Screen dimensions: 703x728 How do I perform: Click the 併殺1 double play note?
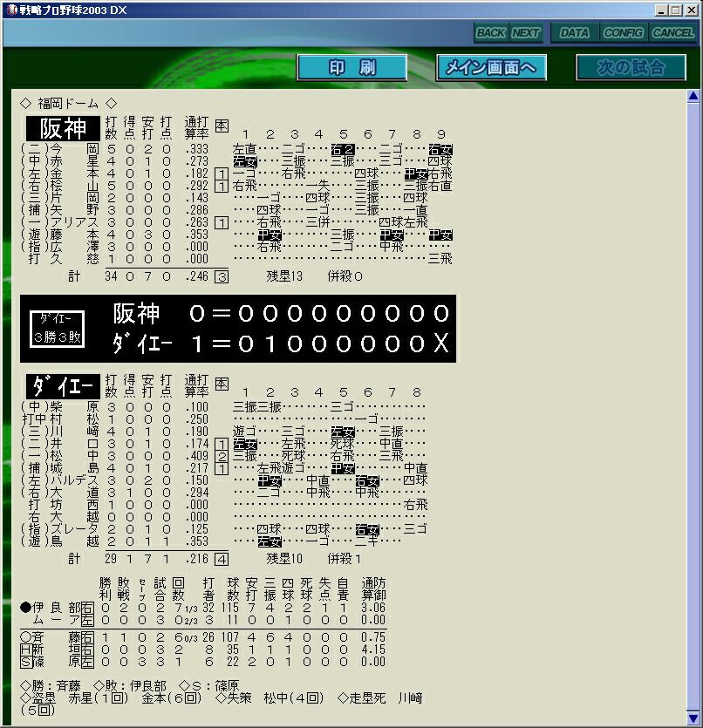(344, 559)
